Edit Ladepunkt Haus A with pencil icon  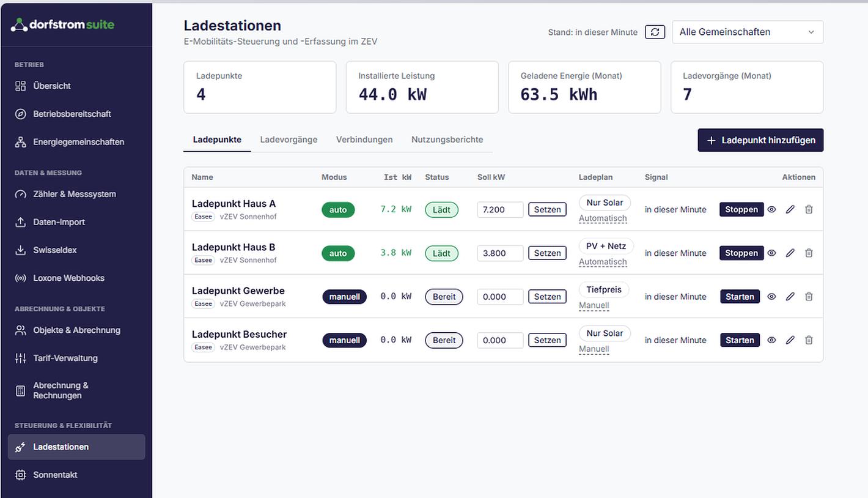coord(790,209)
